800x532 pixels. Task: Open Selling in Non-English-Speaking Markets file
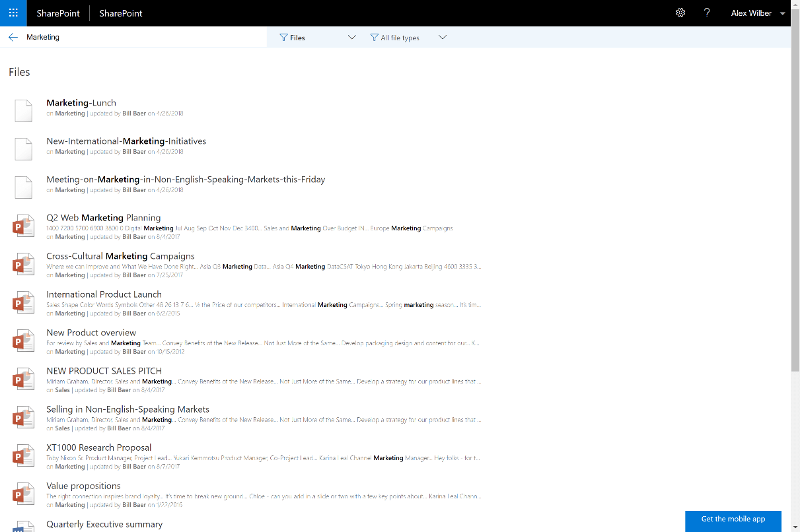(x=127, y=409)
